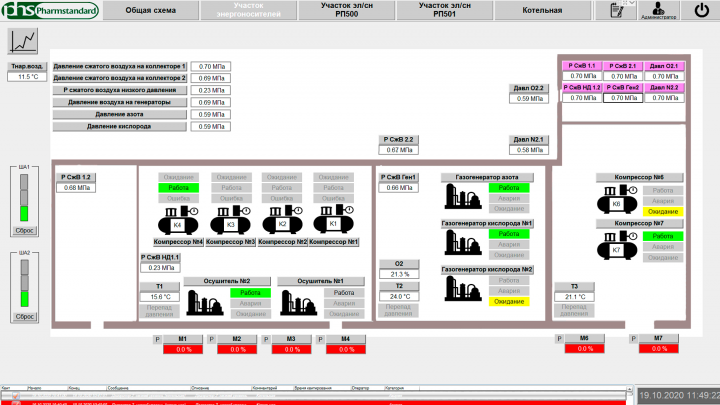Click the Осушитель №2 header
720x405 pixels.
[227, 281]
